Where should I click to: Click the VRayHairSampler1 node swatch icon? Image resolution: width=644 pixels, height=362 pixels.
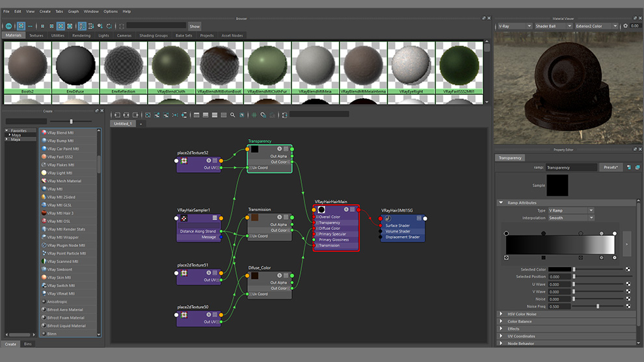(183, 219)
